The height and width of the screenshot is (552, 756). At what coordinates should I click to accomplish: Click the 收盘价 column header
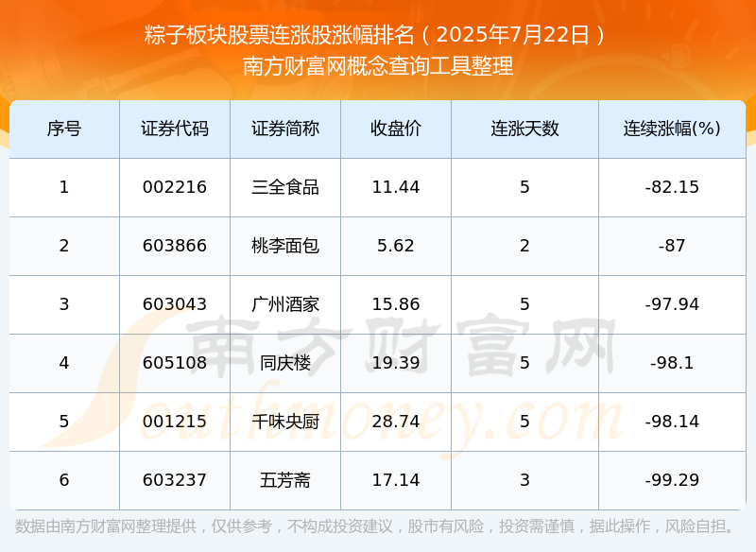[396, 129]
